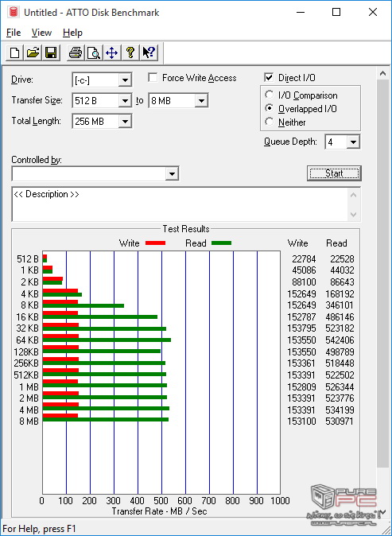
Task: Click the Transfer Rate - MB / Sec label
Action: [159, 511]
